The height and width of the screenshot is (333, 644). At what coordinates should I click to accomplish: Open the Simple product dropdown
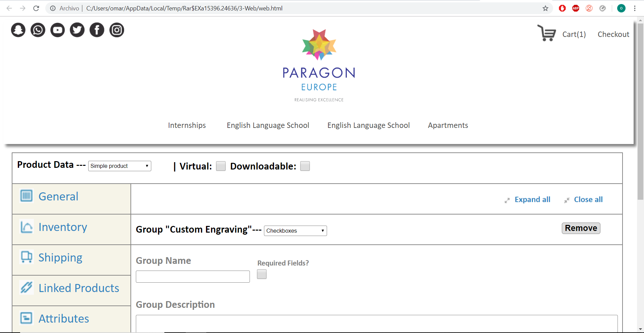tap(119, 166)
